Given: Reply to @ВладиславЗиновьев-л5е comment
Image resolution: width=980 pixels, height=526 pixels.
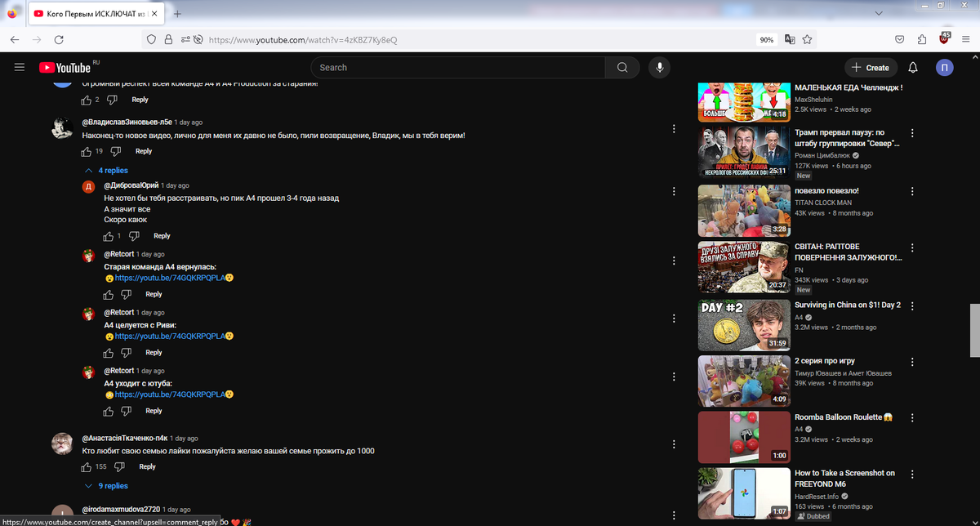Looking at the screenshot, I should coord(144,151).
